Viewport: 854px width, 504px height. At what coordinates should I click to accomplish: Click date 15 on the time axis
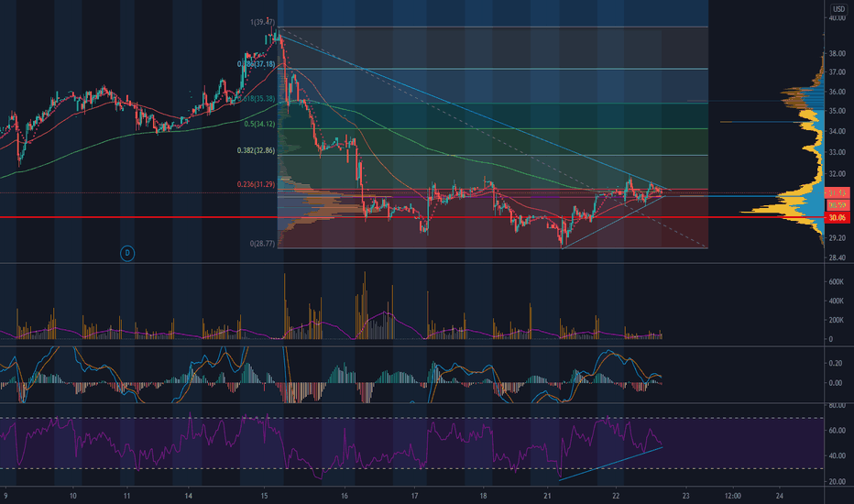[x=264, y=496]
